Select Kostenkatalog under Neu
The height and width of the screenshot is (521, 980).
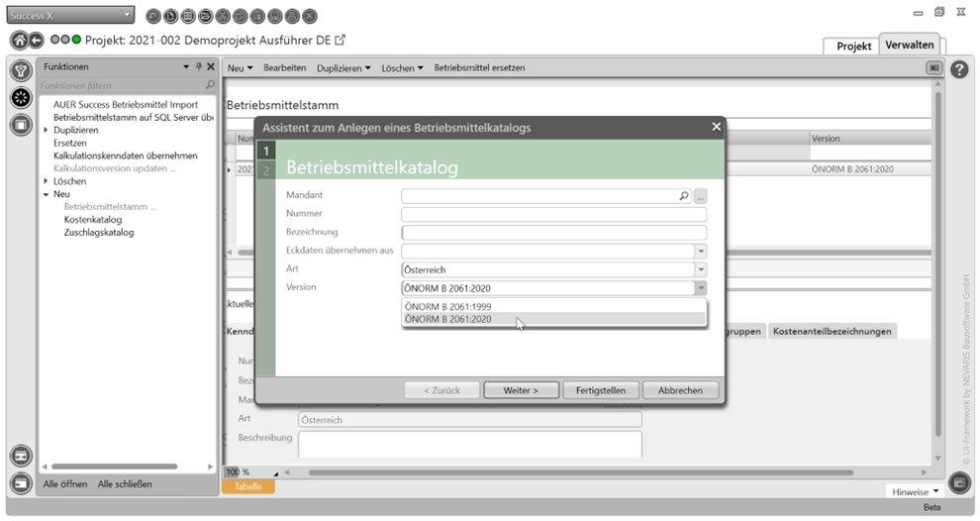click(92, 220)
